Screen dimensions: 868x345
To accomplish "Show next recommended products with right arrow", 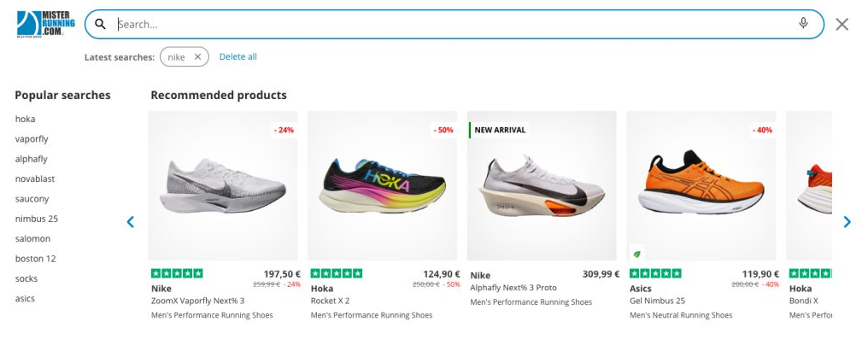I will [847, 222].
